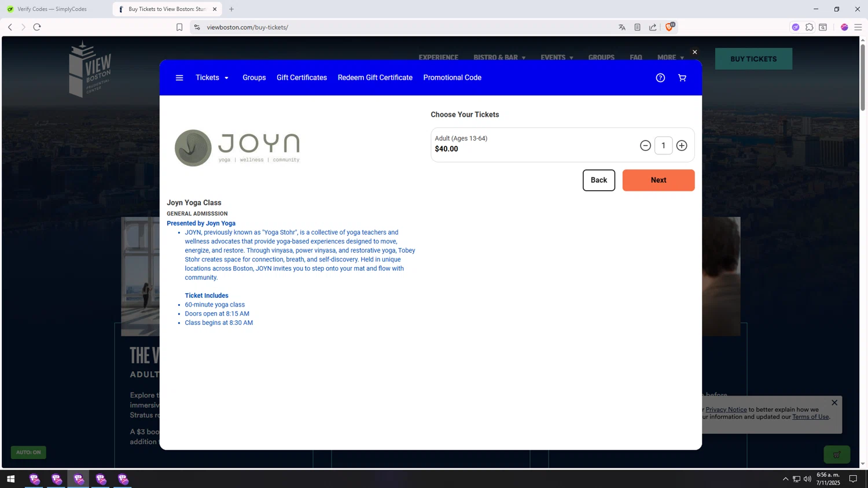868x488 pixels.
Task: Bookmark this page
Action: 179,27
